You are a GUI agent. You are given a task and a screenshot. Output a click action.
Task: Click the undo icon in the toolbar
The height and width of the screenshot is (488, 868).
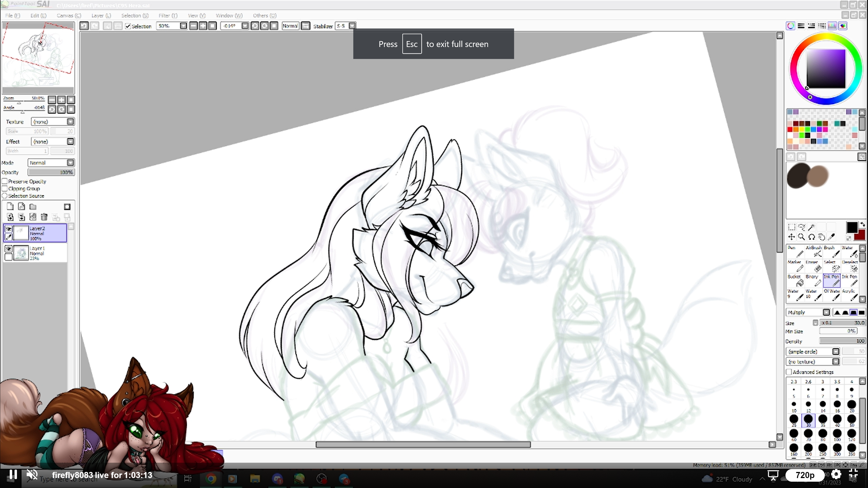[84, 26]
